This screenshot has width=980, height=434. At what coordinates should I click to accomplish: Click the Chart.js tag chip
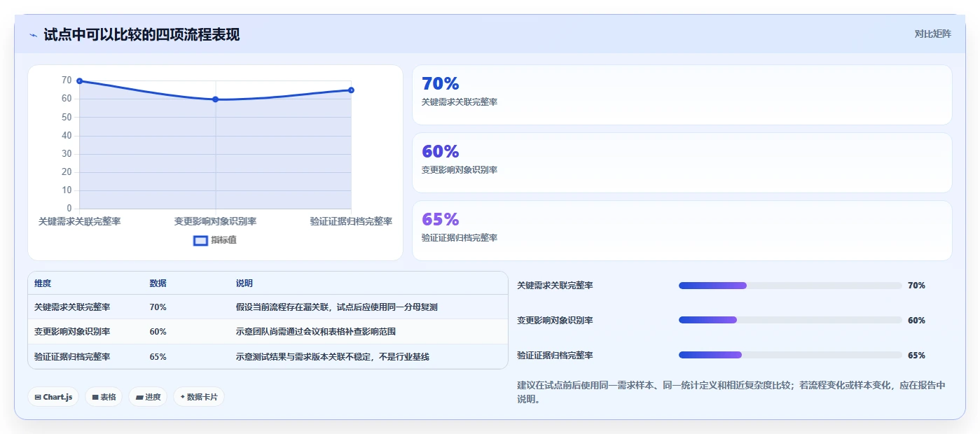click(53, 397)
